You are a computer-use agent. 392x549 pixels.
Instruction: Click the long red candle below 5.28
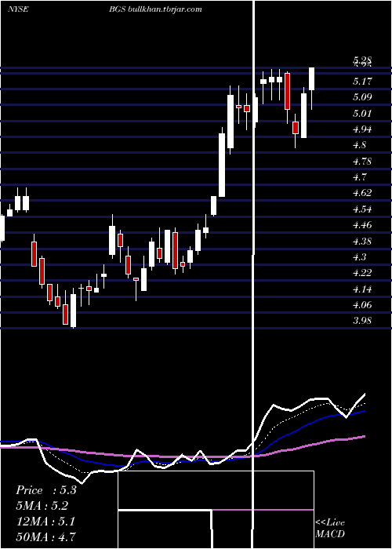(x=287, y=92)
